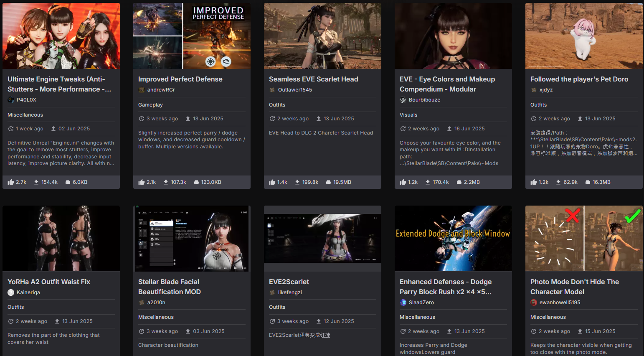Click P40L0X's author avatar icon
The image size is (644, 356).
tap(11, 100)
